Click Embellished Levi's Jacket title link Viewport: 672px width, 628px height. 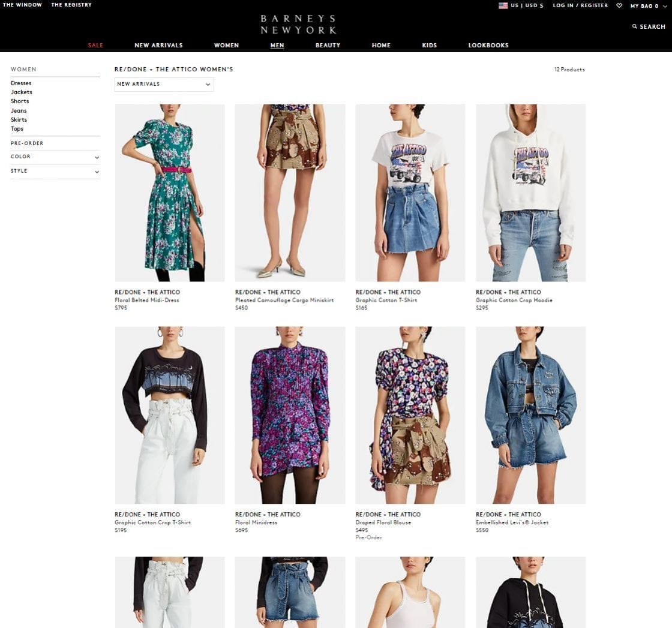pos(512,522)
